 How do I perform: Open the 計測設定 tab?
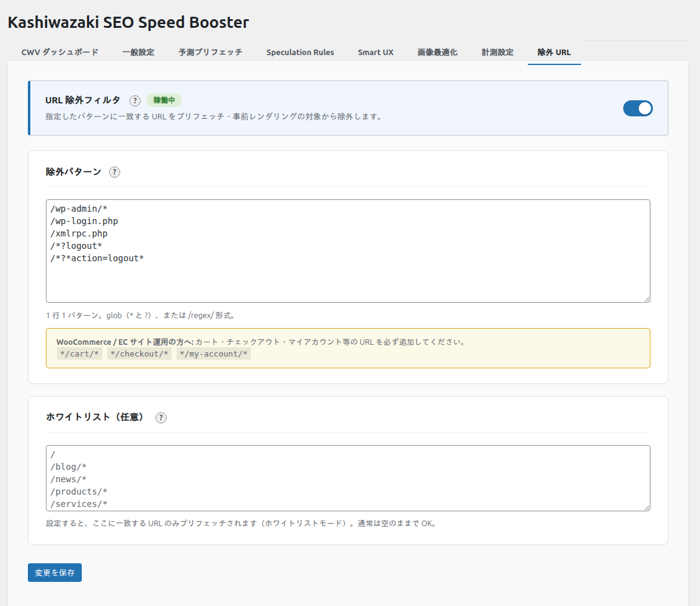497,53
